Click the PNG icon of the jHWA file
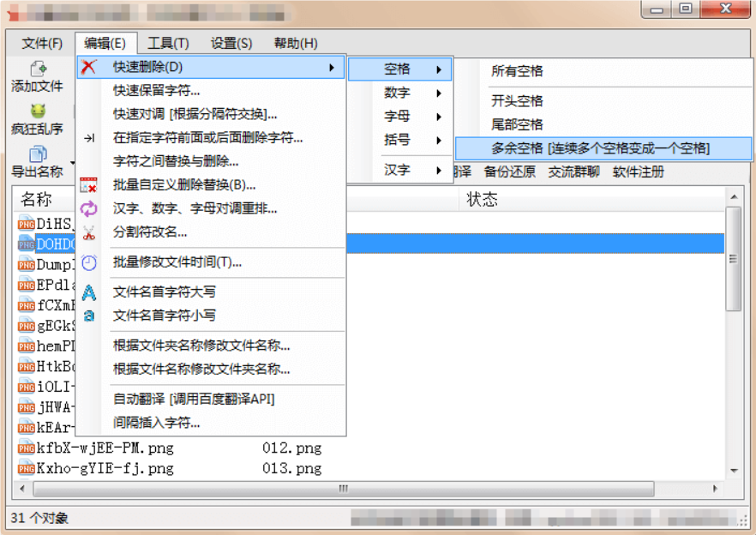The width and height of the screenshot is (756, 535). [26, 407]
